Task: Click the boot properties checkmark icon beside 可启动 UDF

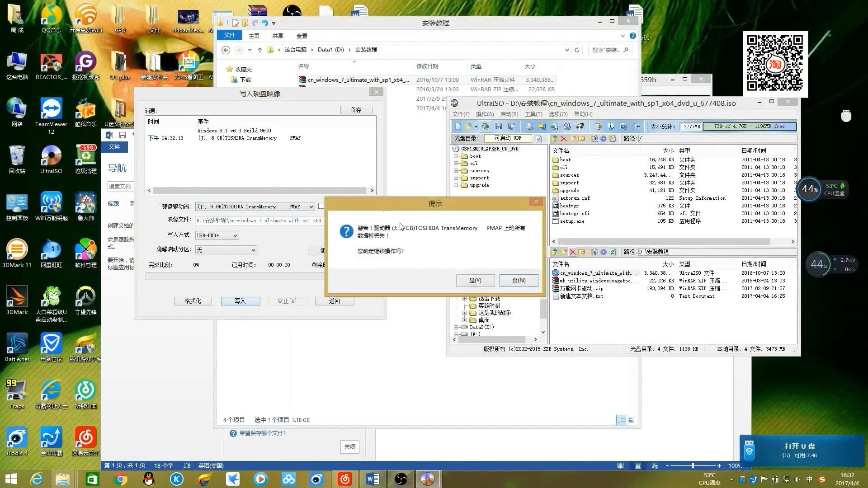Action: pyautogui.click(x=538, y=139)
